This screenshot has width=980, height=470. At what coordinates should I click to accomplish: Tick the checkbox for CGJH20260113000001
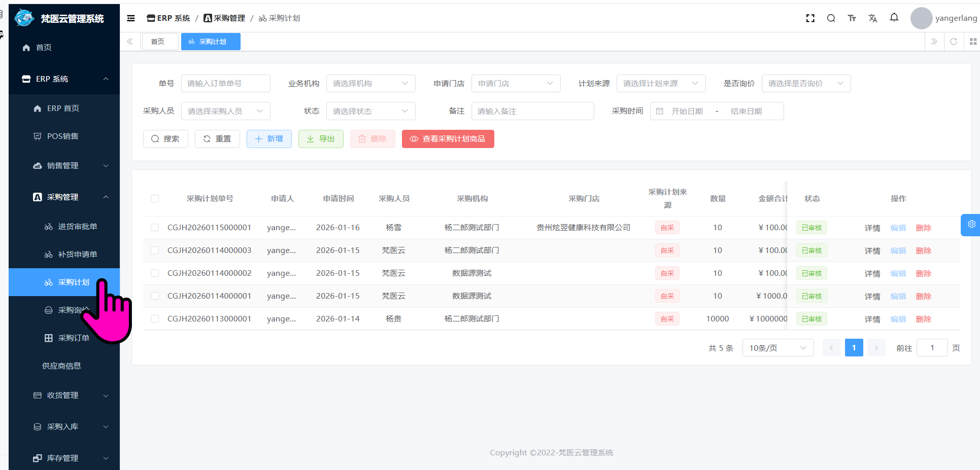155,319
